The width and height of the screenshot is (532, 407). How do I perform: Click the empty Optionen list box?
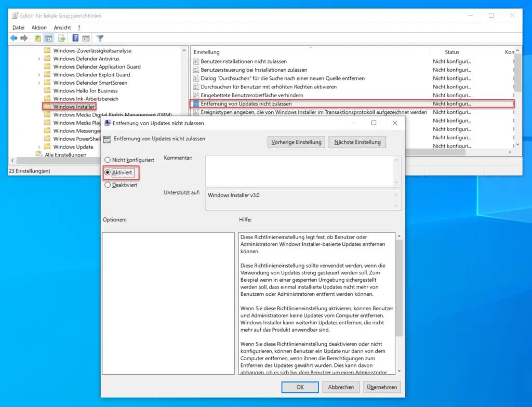pyautogui.click(x=168, y=304)
